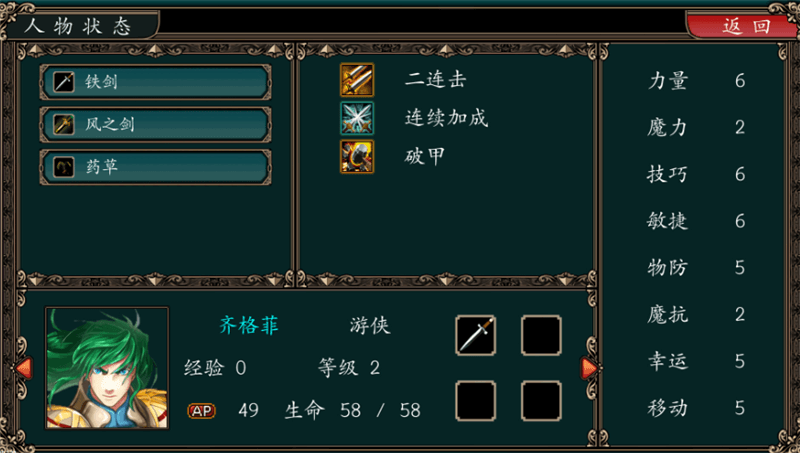Screen dimensions: 800x453
Task: Select the 铁剑 inventory row
Action: (x=156, y=82)
